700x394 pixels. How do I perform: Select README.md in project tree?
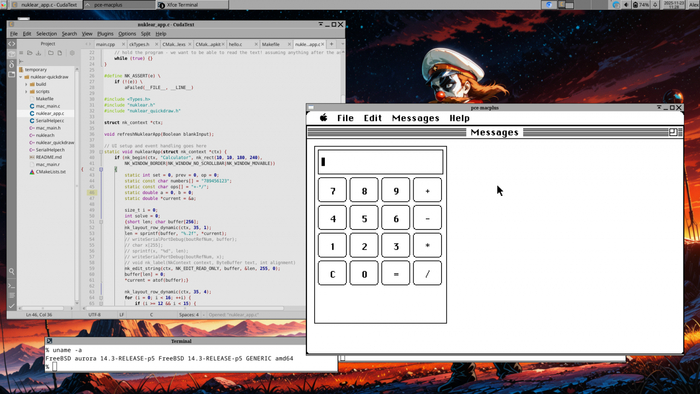pyautogui.click(x=49, y=157)
